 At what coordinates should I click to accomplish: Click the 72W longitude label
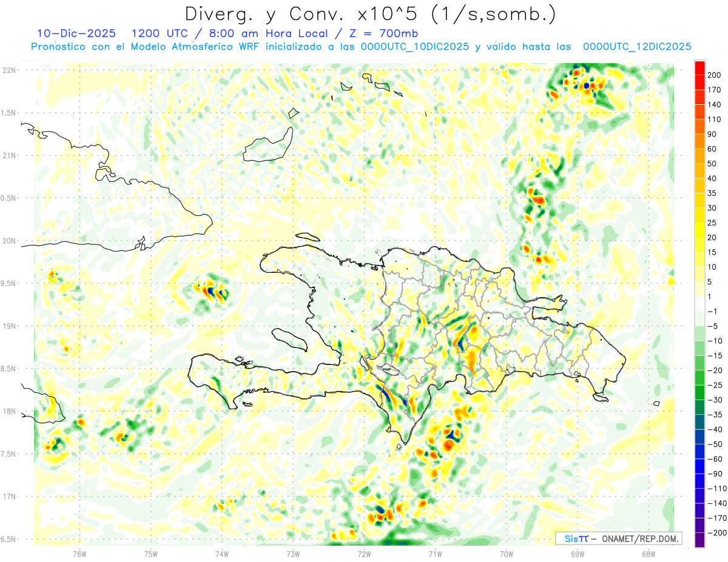pyautogui.click(x=364, y=554)
